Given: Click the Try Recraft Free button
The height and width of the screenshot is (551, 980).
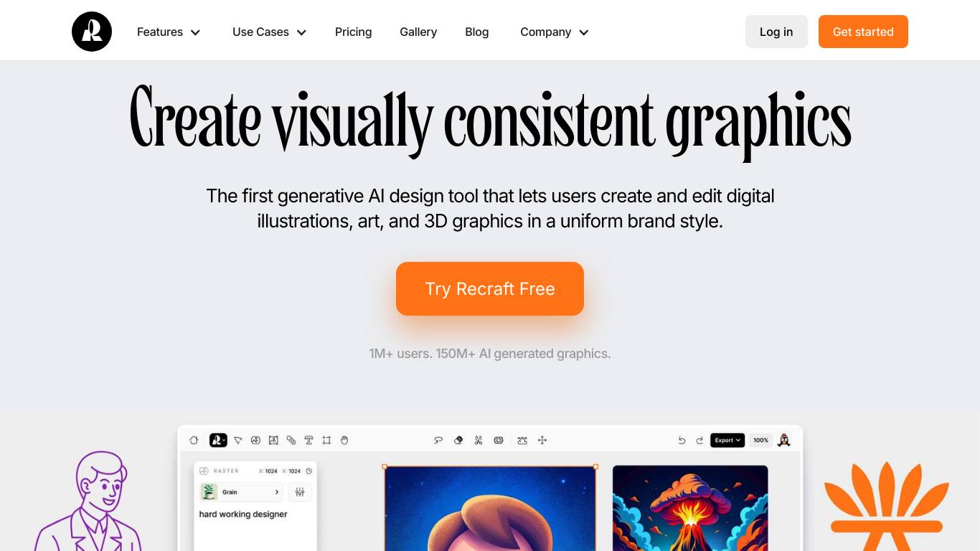Looking at the screenshot, I should 490,288.
